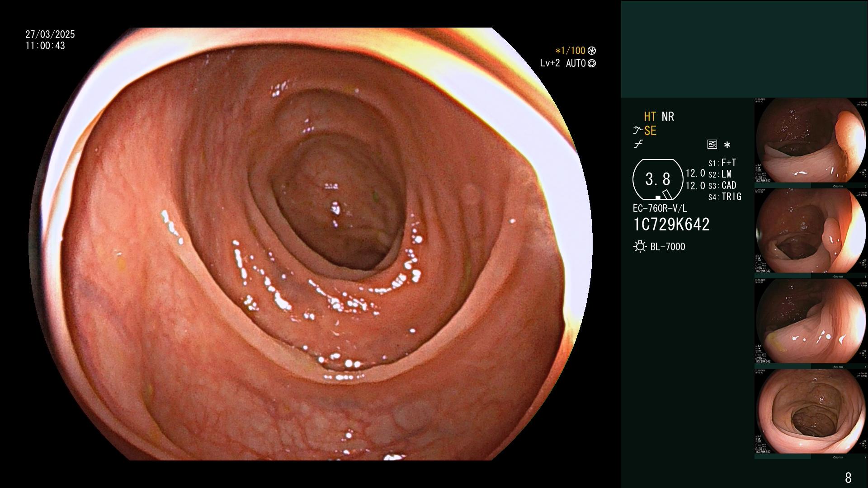
Task: Click the serial number 1C729K642
Action: click(671, 224)
